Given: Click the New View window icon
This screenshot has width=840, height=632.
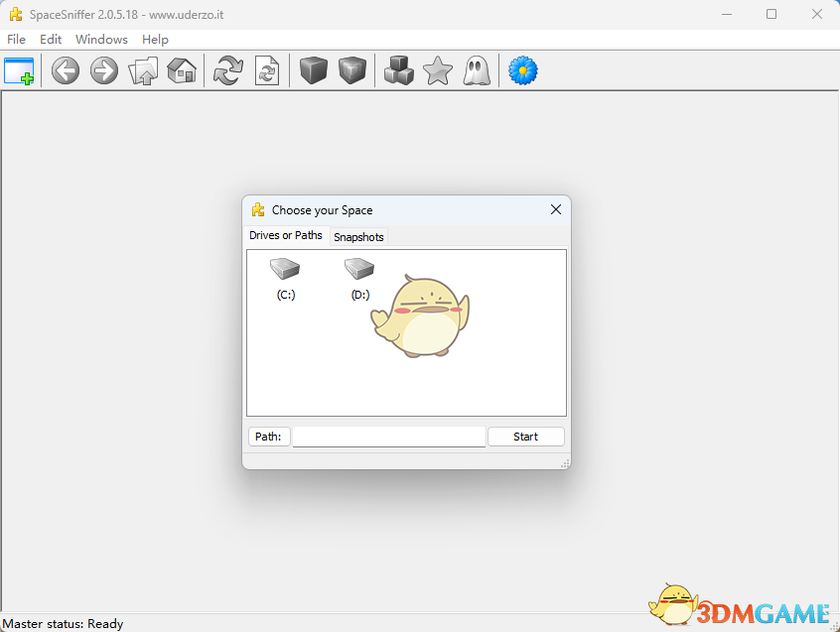Looking at the screenshot, I should pyautogui.click(x=19, y=70).
